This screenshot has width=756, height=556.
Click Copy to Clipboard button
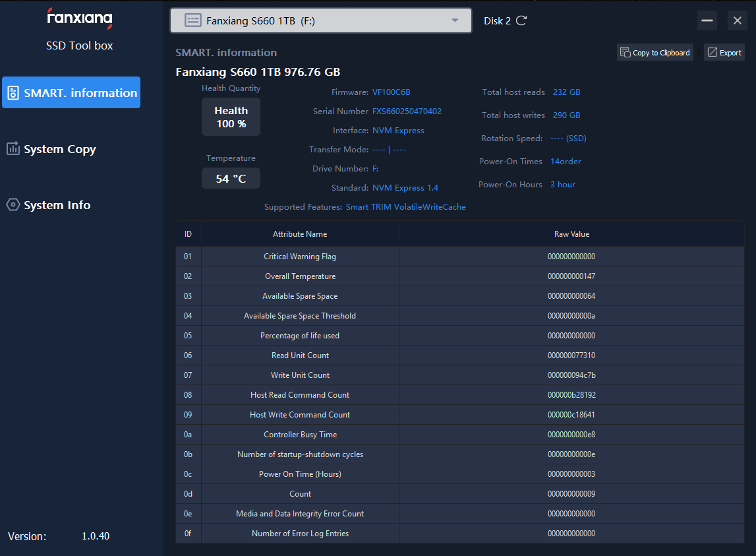point(654,53)
